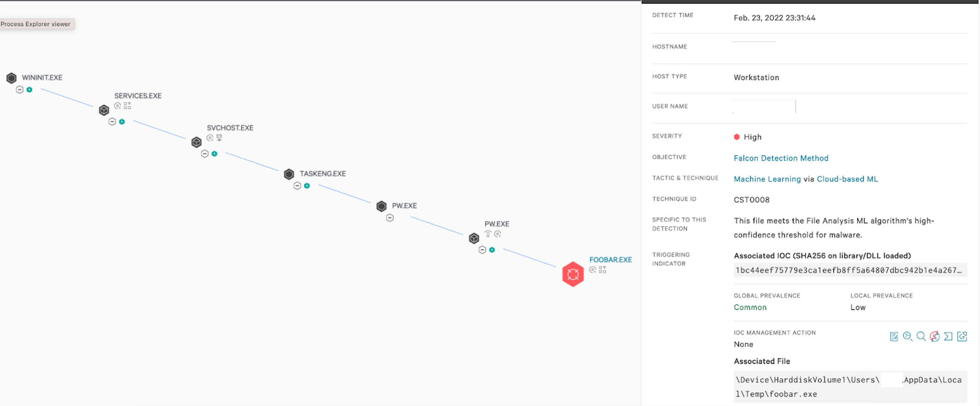Image resolution: width=980 pixels, height=406 pixels.
Task: Click the red circular IOC action icon
Action: click(x=935, y=337)
